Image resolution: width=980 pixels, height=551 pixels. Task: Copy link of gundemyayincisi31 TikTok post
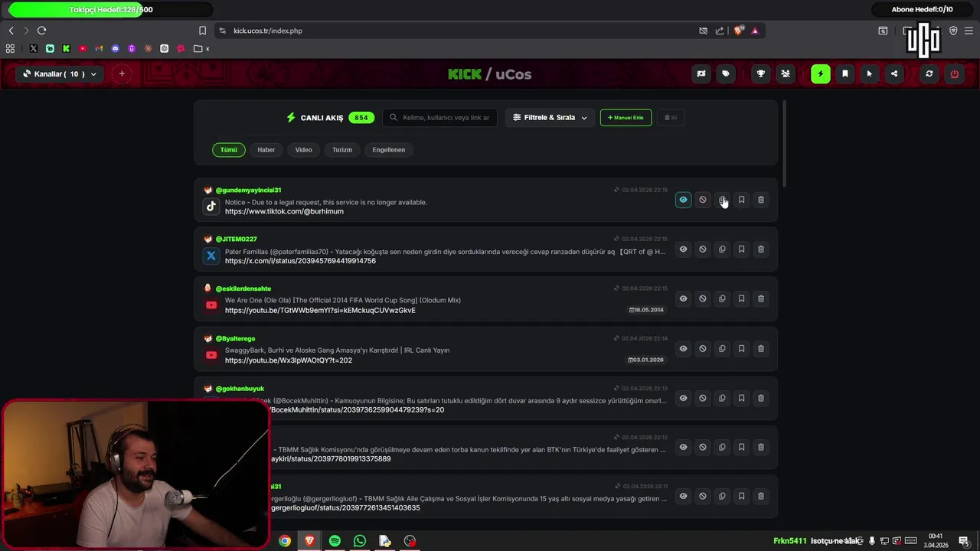tap(722, 200)
